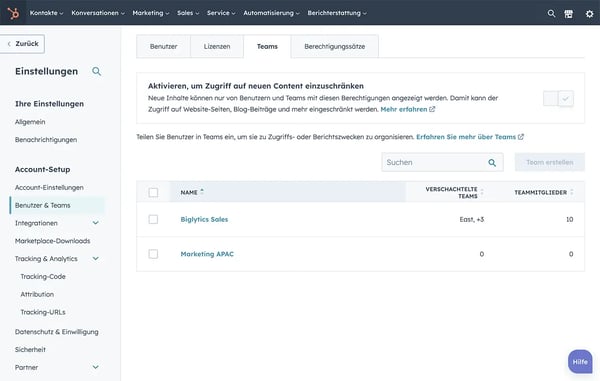Viewport: 600px width, 381px height.
Task: Click the magnifier icon in Suchen field
Action: (x=492, y=163)
